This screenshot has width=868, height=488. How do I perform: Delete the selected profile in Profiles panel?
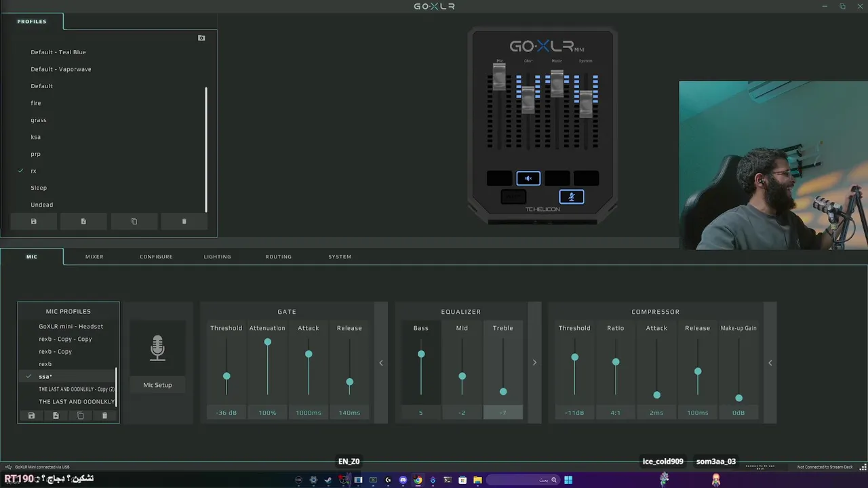pyautogui.click(x=184, y=222)
